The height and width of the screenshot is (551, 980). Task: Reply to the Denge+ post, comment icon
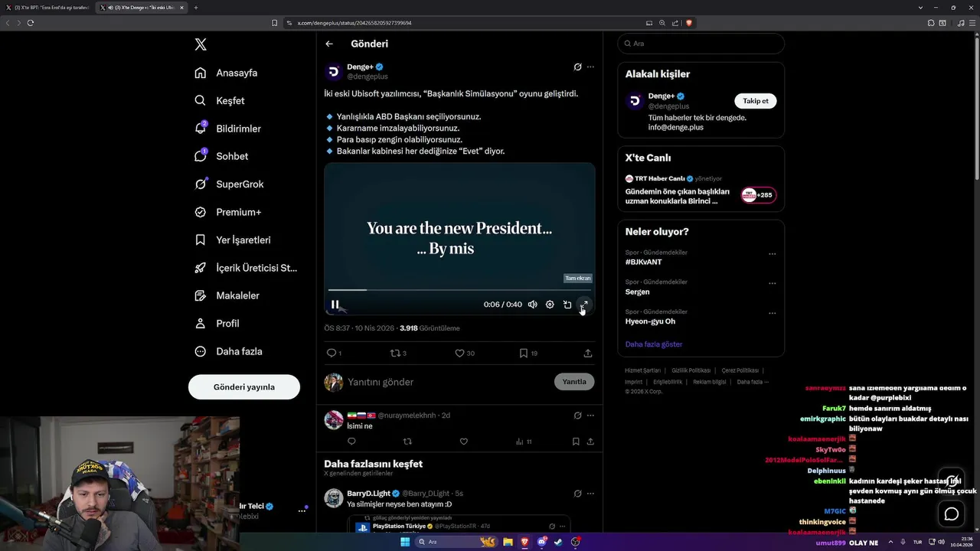[332, 353]
